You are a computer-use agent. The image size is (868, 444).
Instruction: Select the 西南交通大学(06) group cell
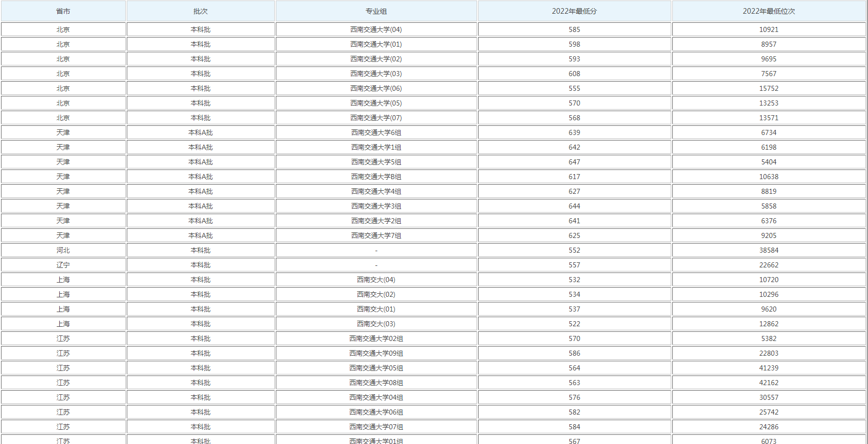pyautogui.click(x=376, y=88)
